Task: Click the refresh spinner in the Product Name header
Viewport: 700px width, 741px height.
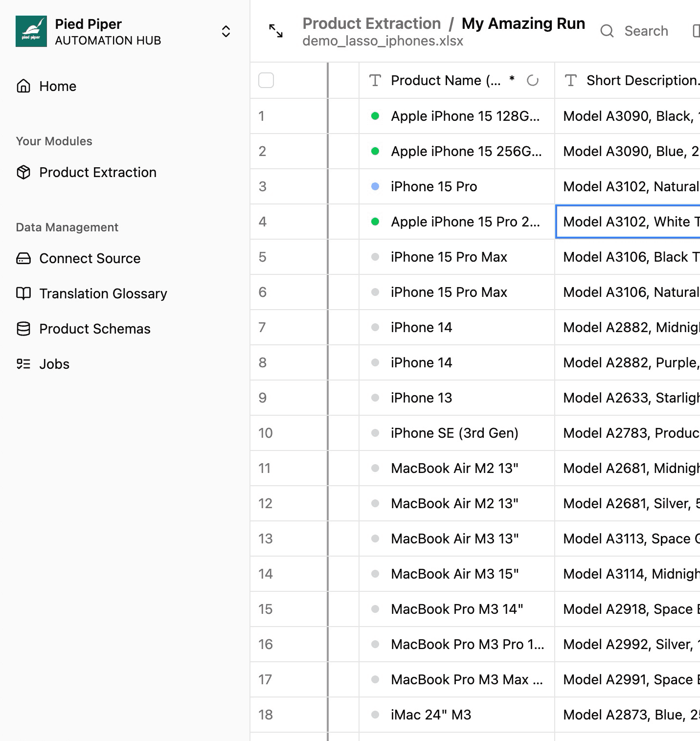Action: coord(533,80)
